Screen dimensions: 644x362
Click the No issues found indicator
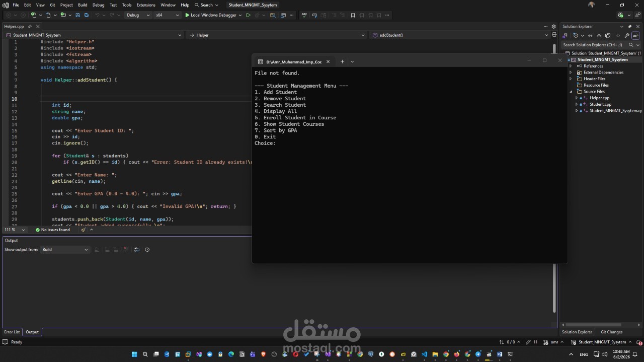click(x=53, y=230)
